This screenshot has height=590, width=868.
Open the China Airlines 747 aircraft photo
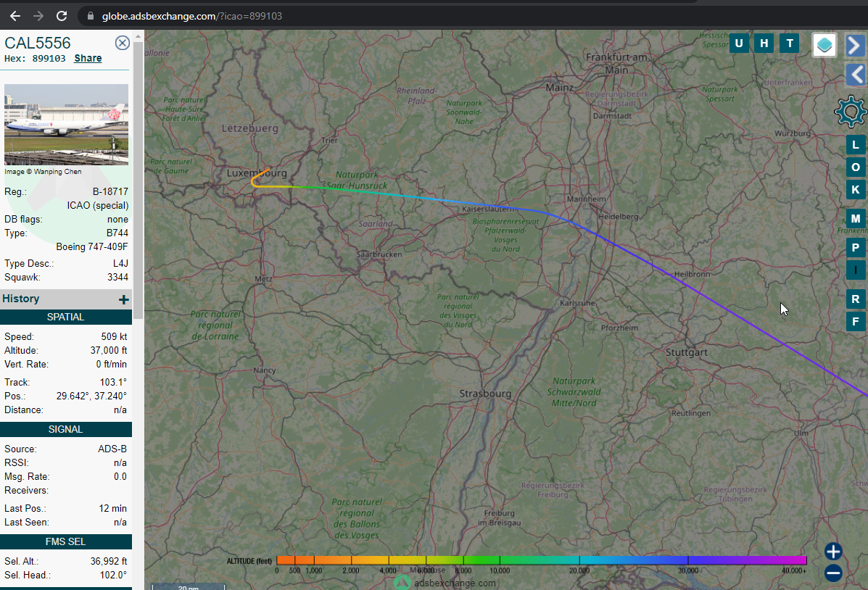pos(67,125)
